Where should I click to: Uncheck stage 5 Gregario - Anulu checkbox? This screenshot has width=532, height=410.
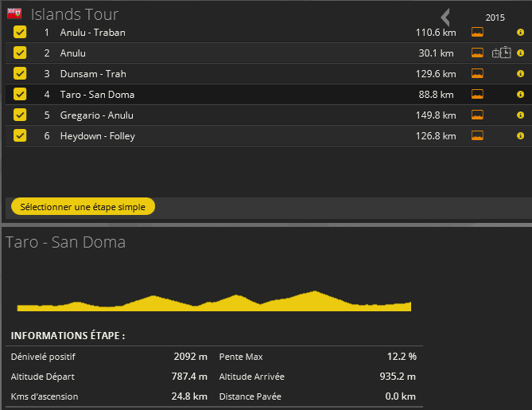tap(20, 115)
